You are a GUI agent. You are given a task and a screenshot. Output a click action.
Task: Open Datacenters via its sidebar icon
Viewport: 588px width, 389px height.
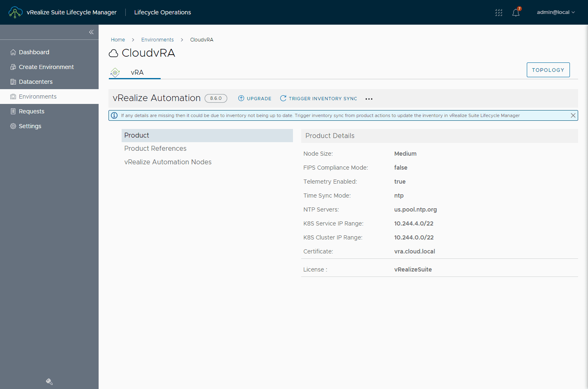(x=12, y=81)
